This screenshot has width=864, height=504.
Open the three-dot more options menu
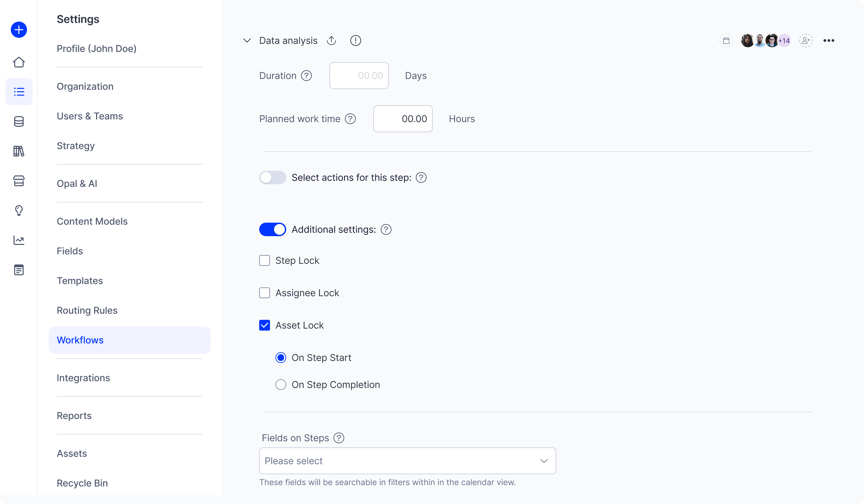(828, 40)
